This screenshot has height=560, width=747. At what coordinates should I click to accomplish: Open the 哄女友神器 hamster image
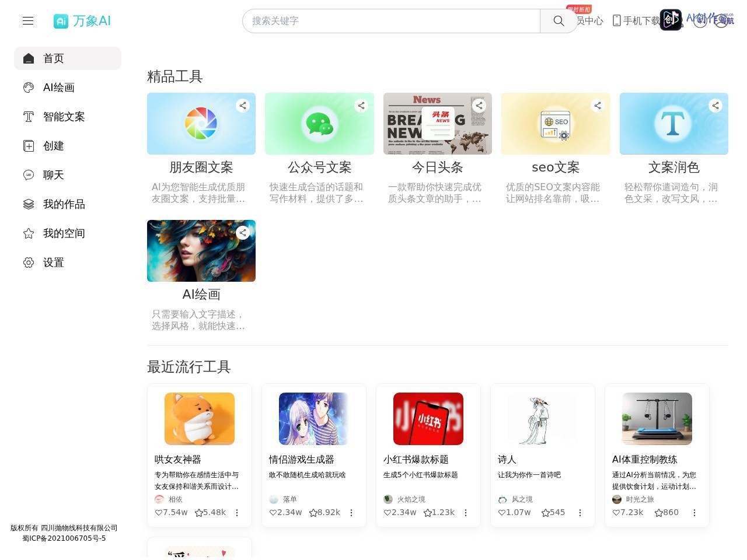[x=200, y=419]
